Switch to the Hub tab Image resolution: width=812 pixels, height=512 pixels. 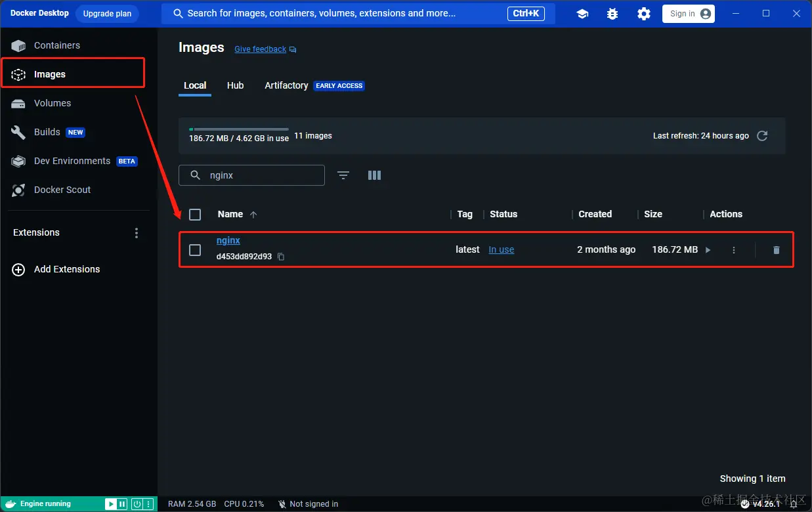tap(235, 85)
